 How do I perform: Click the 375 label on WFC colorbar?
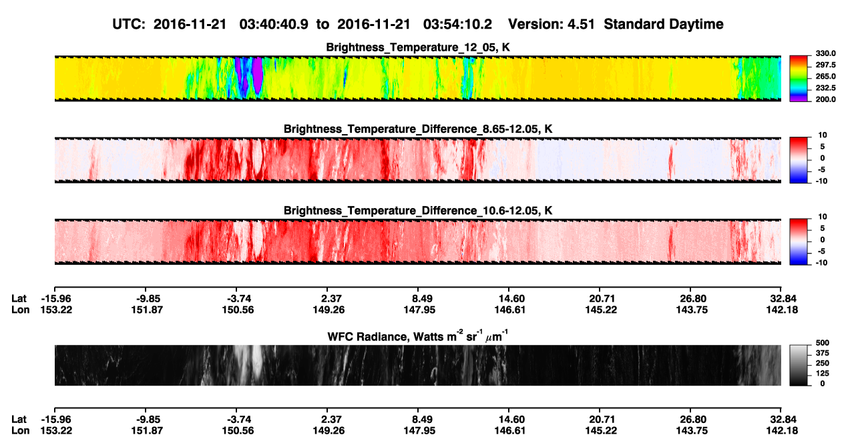pyautogui.click(x=822, y=353)
